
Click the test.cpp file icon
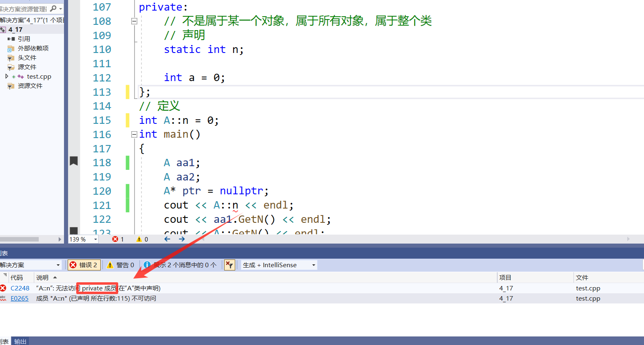[20, 77]
